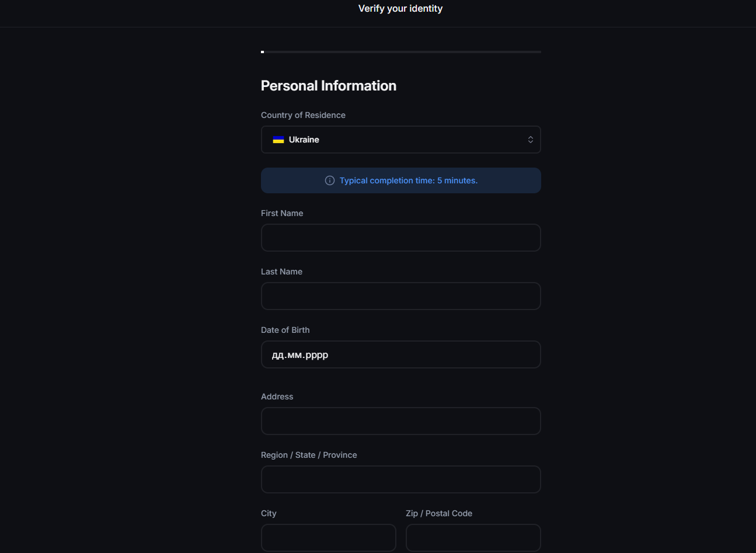756x553 pixels.
Task: Click the Zip / Postal Code input
Action: tap(473, 537)
